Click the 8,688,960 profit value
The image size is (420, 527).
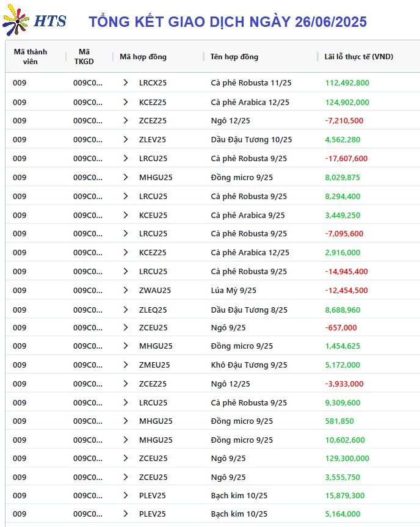coord(342,310)
